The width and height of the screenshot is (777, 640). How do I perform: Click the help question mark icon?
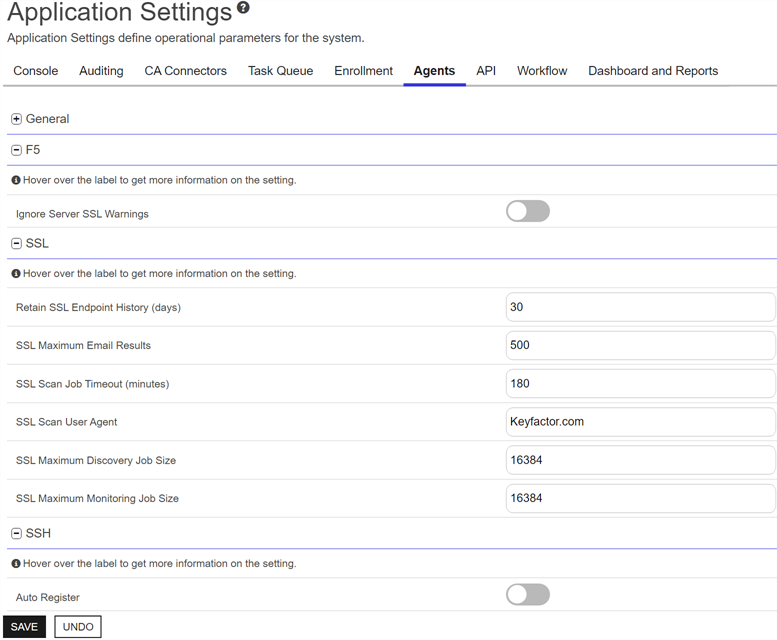(x=243, y=9)
